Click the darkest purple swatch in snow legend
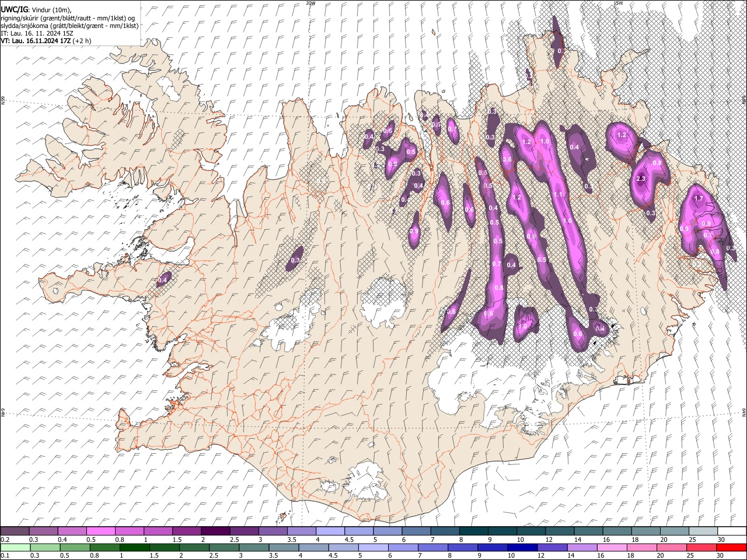The width and height of the screenshot is (747, 560). [x=215, y=531]
